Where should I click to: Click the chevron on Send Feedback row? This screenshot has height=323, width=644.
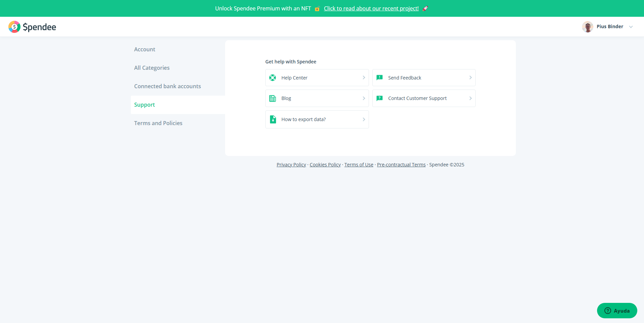click(470, 78)
